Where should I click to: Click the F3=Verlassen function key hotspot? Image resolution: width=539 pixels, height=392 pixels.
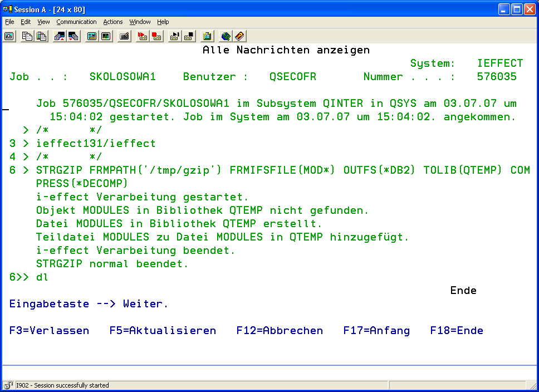[49, 331]
